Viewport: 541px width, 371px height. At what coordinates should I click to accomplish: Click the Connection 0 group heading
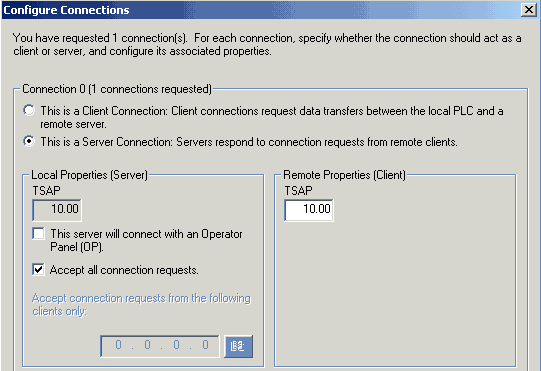pos(117,89)
